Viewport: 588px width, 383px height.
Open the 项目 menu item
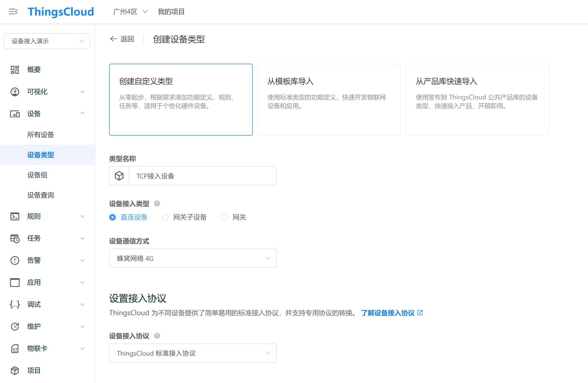click(x=34, y=370)
